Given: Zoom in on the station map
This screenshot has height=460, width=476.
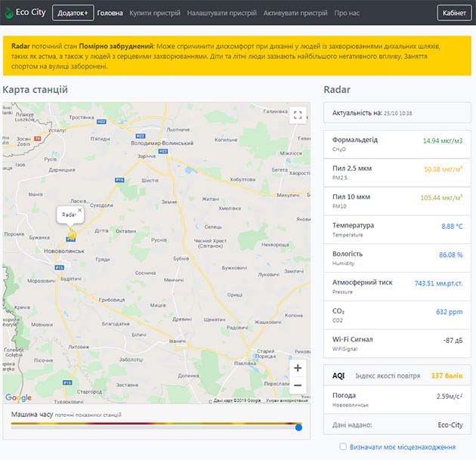Looking at the screenshot, I should pos(298,368).
